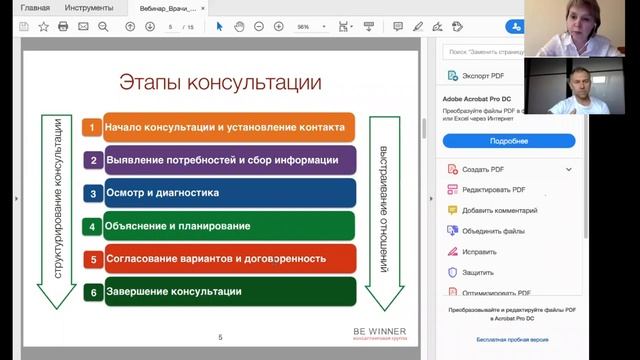Click the blue Подробнее button
The height and width of the screenshot is (360, 640).
(x=509, y=141)
